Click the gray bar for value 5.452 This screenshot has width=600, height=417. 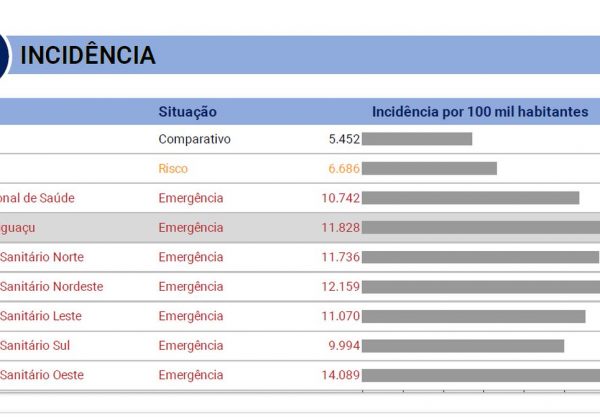[416, 139]
